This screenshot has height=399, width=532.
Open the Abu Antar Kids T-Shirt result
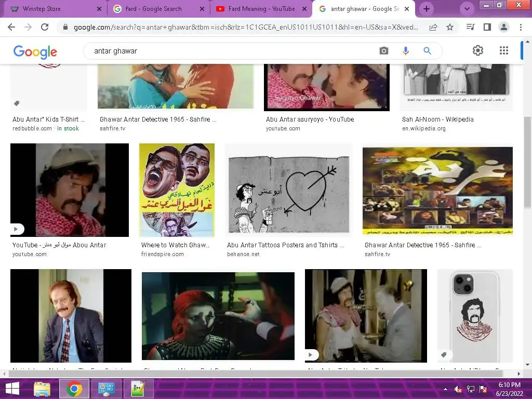[48, 119]
